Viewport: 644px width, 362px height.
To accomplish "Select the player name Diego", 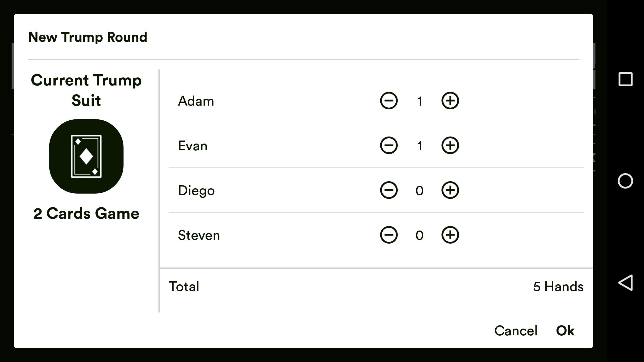I will tap(196, 190).
